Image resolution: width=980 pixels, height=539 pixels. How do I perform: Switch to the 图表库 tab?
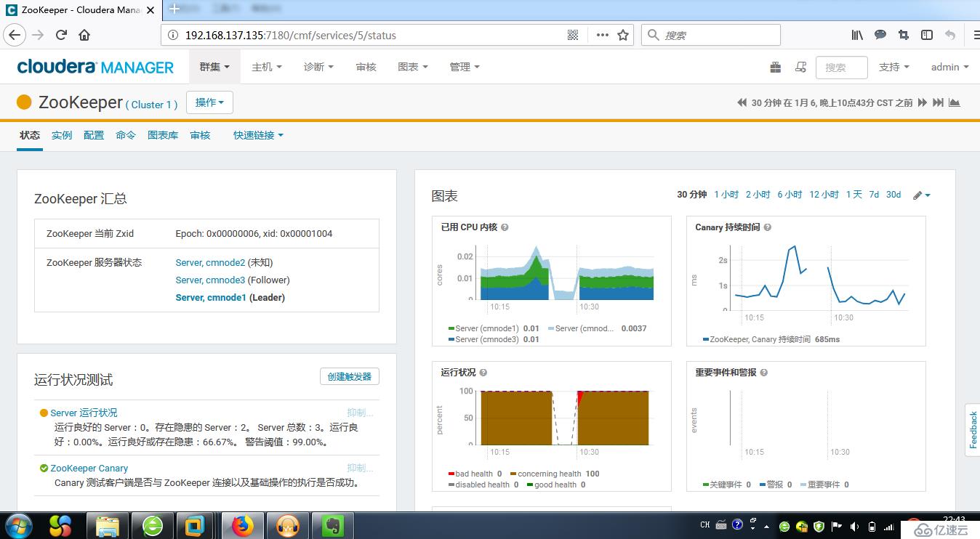tap(163, 135)
